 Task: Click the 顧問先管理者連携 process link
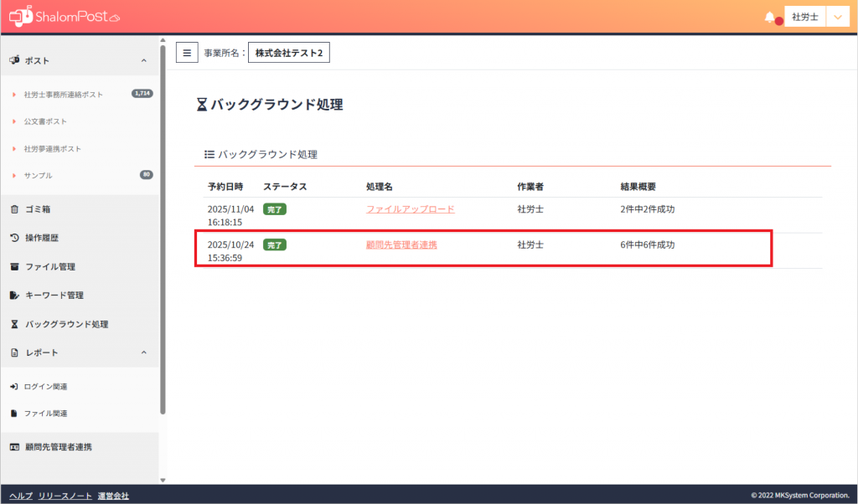[x=401, y=245]
